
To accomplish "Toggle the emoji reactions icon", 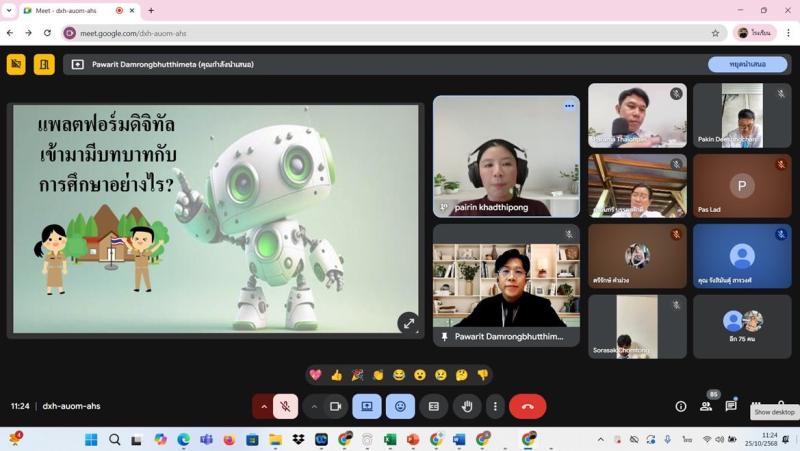I will [400, 406].
